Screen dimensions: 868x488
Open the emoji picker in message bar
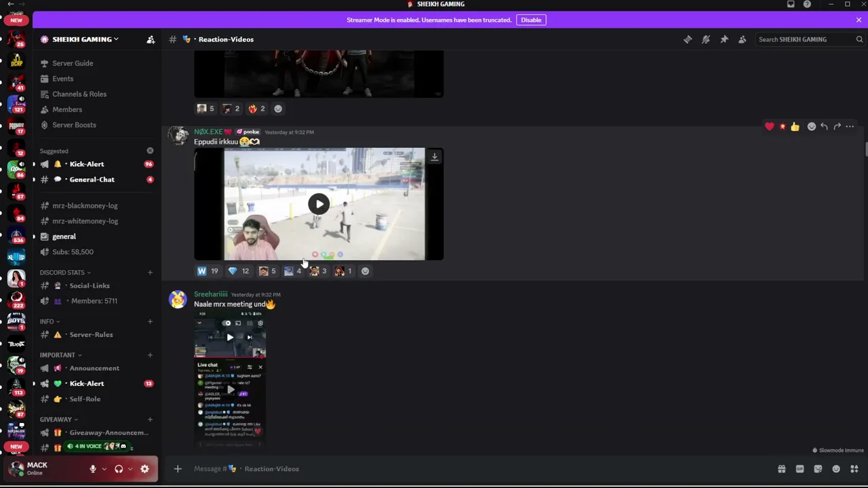[836, 469]
